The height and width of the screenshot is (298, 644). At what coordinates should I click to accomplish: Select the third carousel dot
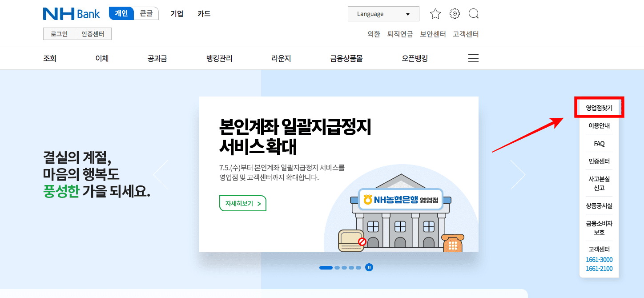[344, 268]
